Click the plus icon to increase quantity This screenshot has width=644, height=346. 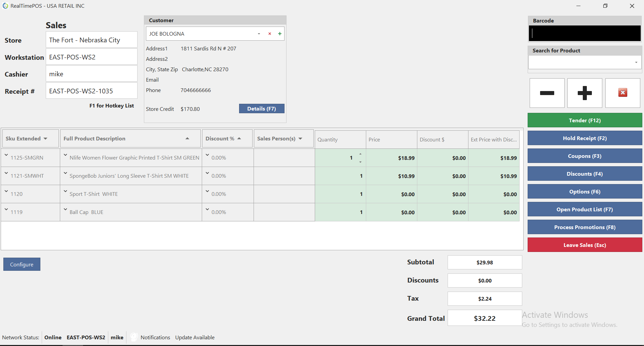point(584,93)
